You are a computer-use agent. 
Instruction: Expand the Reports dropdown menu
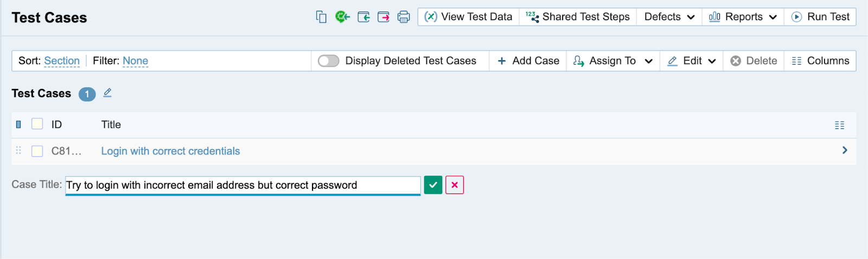[x=743, y=17]
